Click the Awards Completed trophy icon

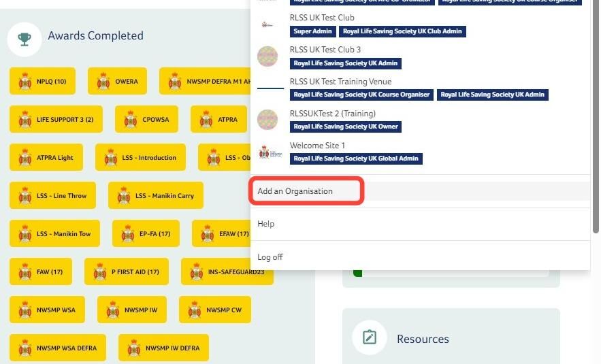click(25, 39)
